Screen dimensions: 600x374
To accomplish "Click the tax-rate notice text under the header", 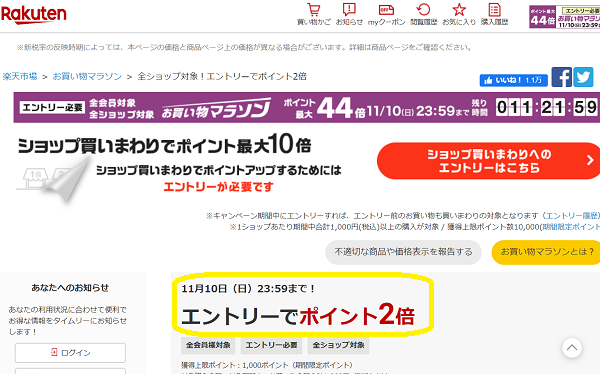I will click(x=244, y=47).
